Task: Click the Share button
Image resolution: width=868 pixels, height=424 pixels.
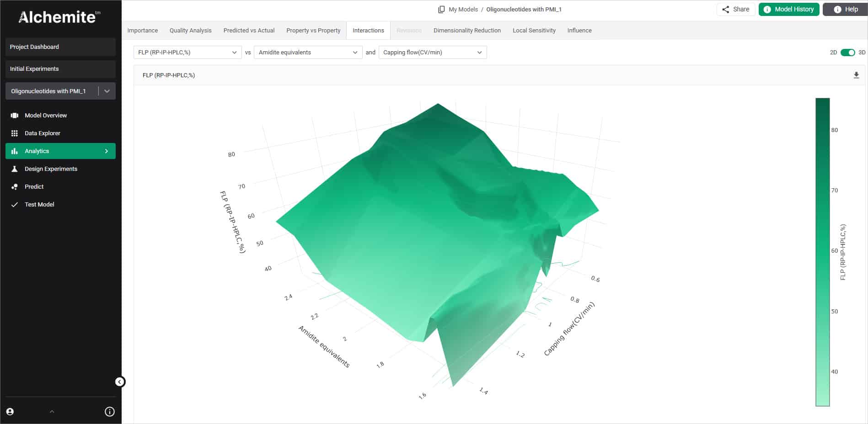Action: pos(735,10)
